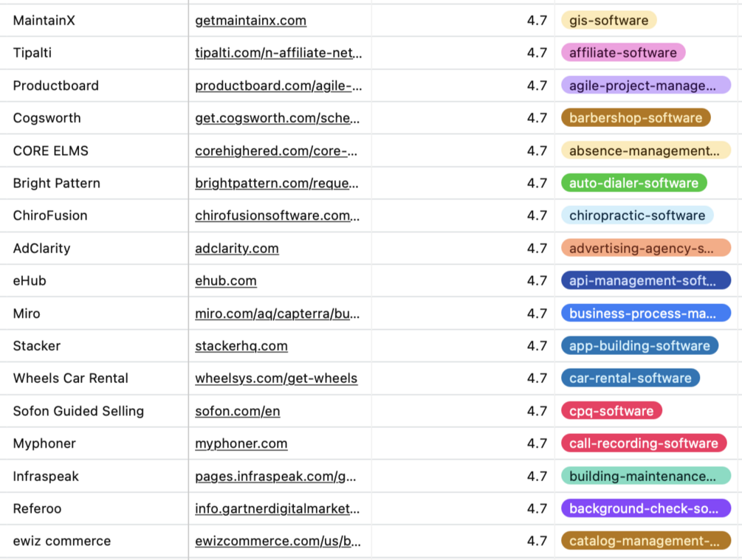Click the advertising-agency tag
The width and height of the screenshot is (742, 560).
tap(646, 249)
